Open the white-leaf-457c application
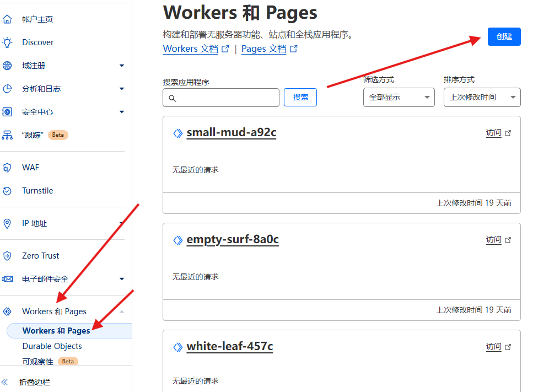 coord(230,346)
